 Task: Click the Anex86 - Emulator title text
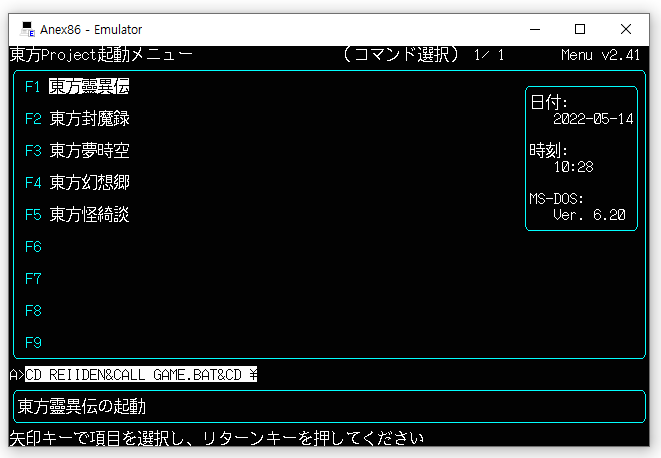pyautogui.click(x=91, y=30)
